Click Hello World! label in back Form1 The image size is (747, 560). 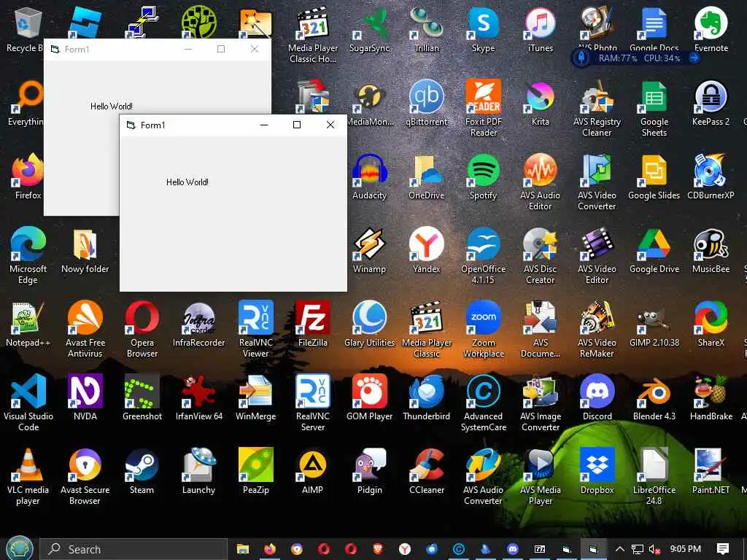coord(112,106)
